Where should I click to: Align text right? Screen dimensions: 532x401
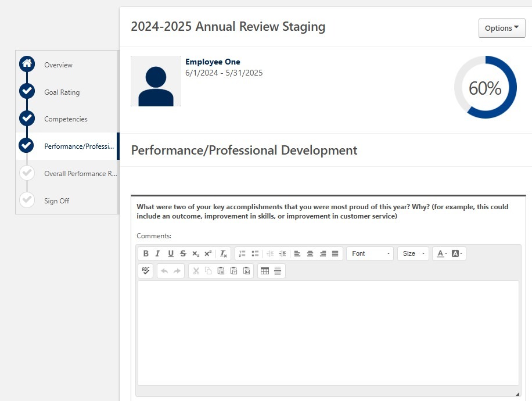click(x=323, y=253)
